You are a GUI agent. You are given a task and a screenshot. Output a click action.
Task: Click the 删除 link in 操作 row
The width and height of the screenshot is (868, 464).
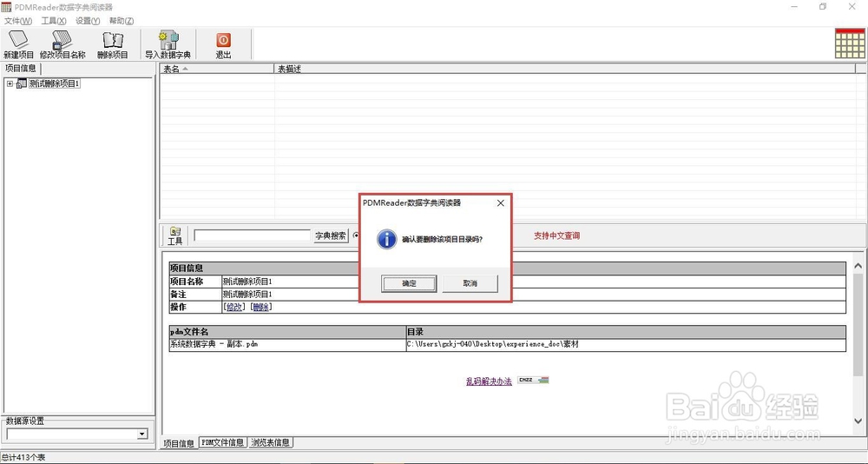click(x=260, y=307)
